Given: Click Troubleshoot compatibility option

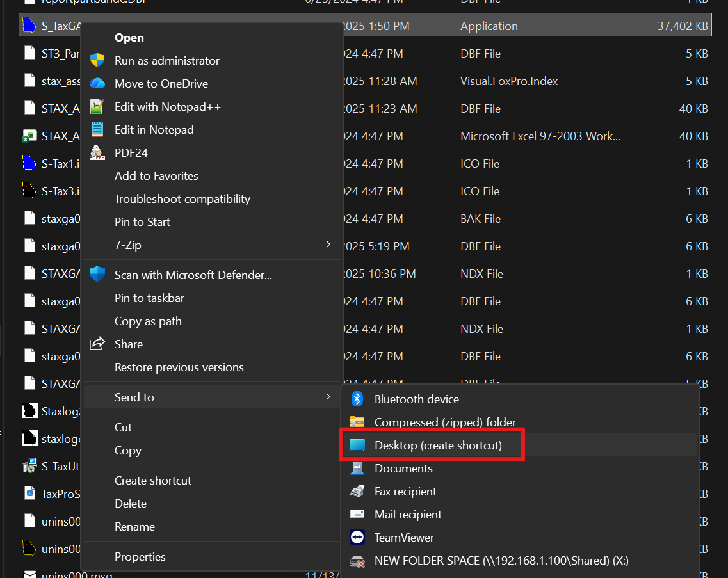Looking at the screenshot, I should [x=182, y=199].
